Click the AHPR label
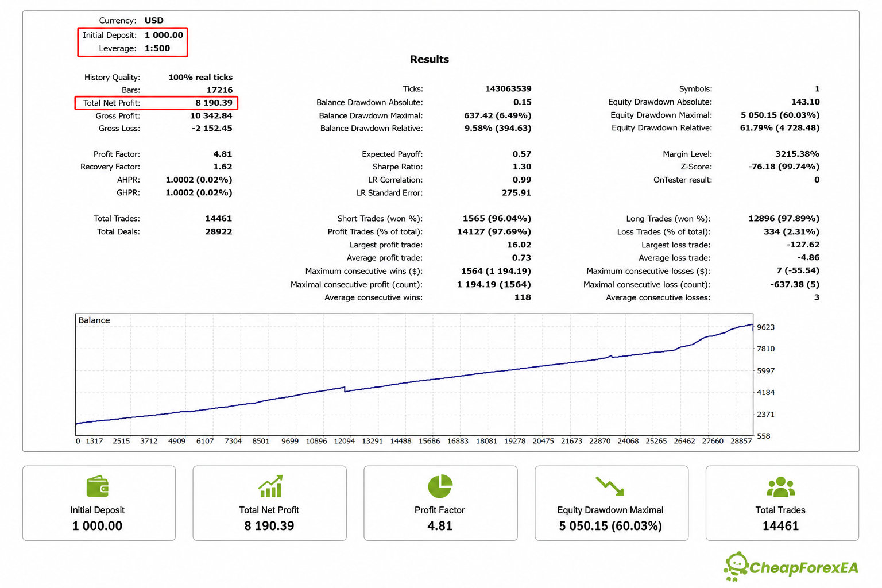Image resolution: width=882 pixels, height=588 pixels. coord(129,180)
